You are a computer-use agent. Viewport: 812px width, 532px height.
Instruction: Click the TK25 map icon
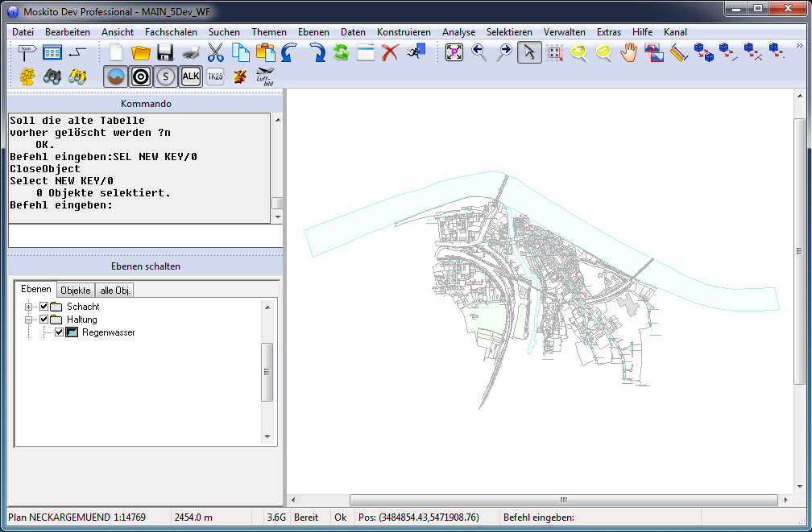(x=215, y=76)
